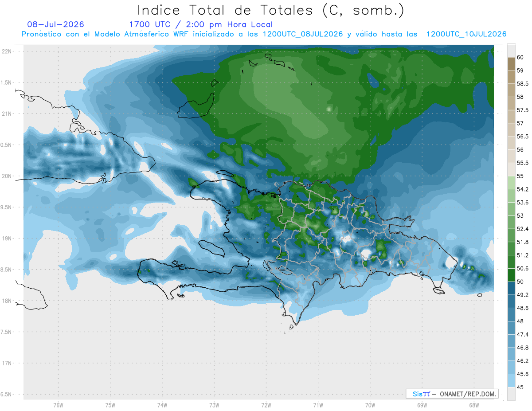The height and width of the screenshot is (411, 532).
Task: Click the "52.4" color scale label
Action: click(x=522, y=229)
